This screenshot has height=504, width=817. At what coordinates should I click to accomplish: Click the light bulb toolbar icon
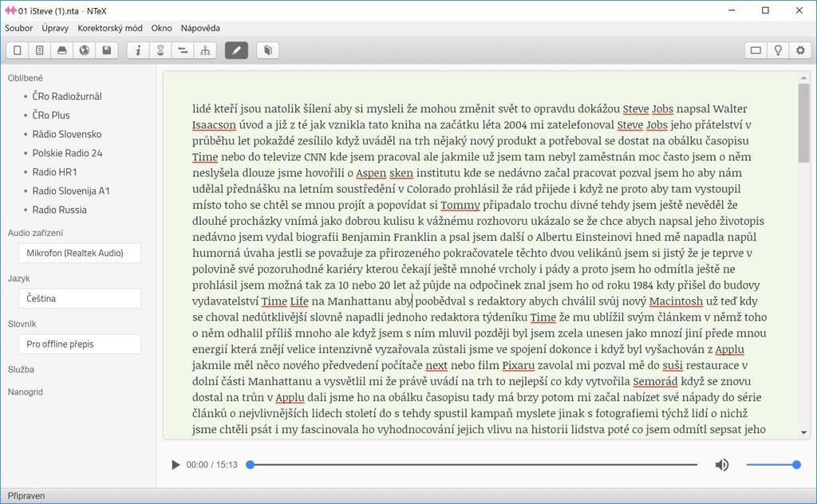(778, 50)
